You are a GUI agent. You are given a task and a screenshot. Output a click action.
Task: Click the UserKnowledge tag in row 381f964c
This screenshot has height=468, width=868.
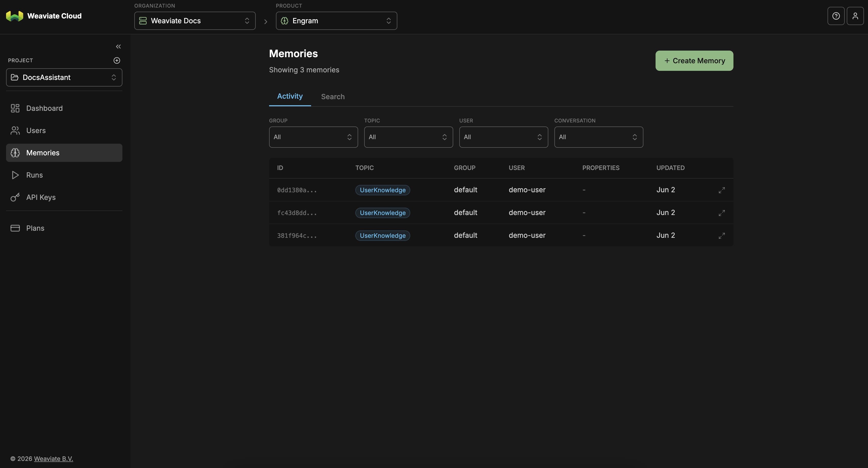pyautogui.click(x=382, y=236)
